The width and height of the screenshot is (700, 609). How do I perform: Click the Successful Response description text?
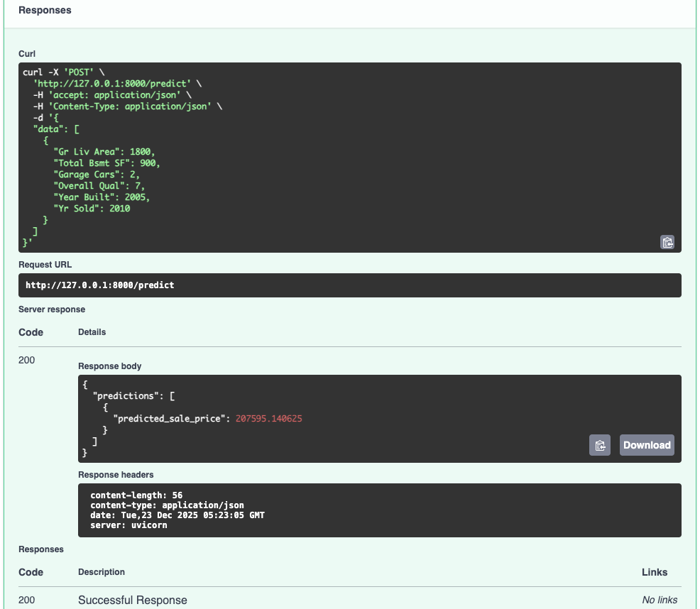[132, 600]
